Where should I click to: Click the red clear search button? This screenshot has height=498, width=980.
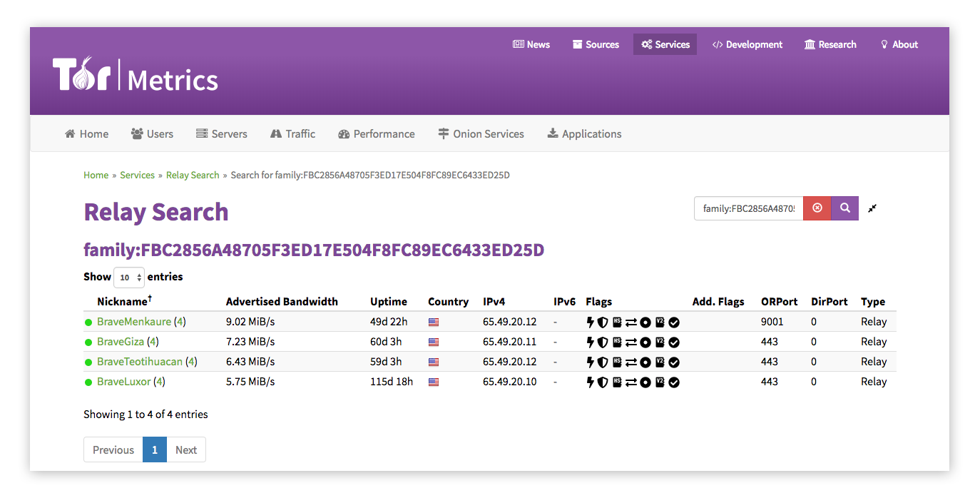(x=817, y=208)
